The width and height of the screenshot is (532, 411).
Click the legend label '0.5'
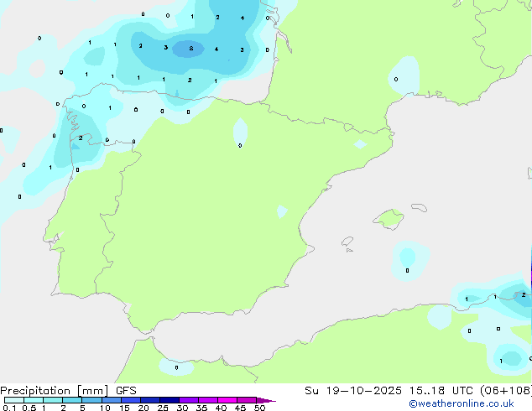[29, 408]
